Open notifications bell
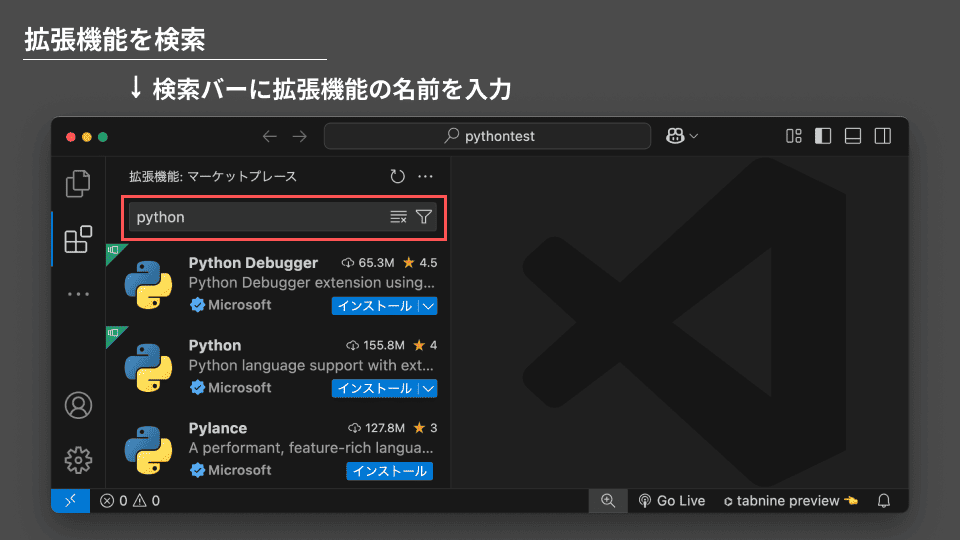 pyautogui.click(x=883, y=501)
